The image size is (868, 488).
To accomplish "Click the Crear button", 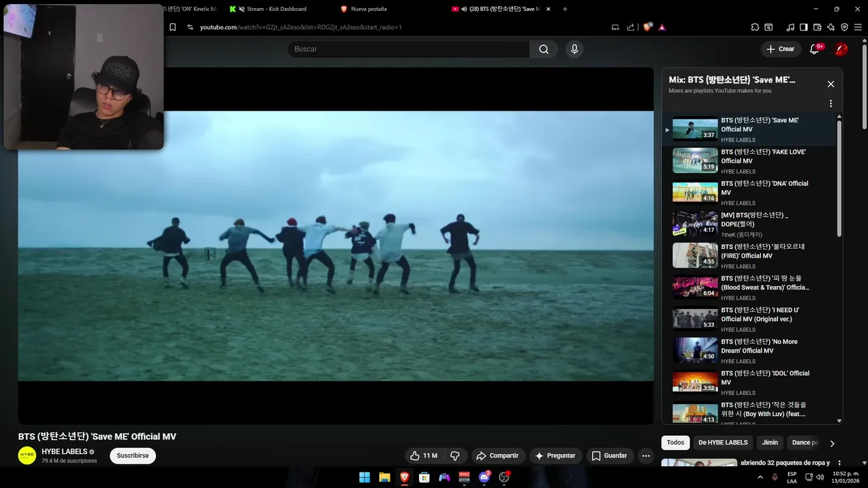I will (x=781, y=49).
